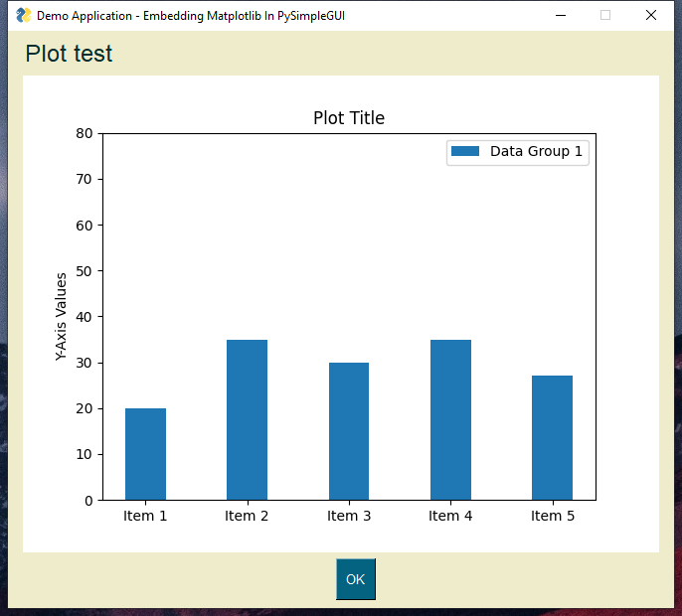
Task: Minimize the Demo Application window
Action: (x=561, y=16)
